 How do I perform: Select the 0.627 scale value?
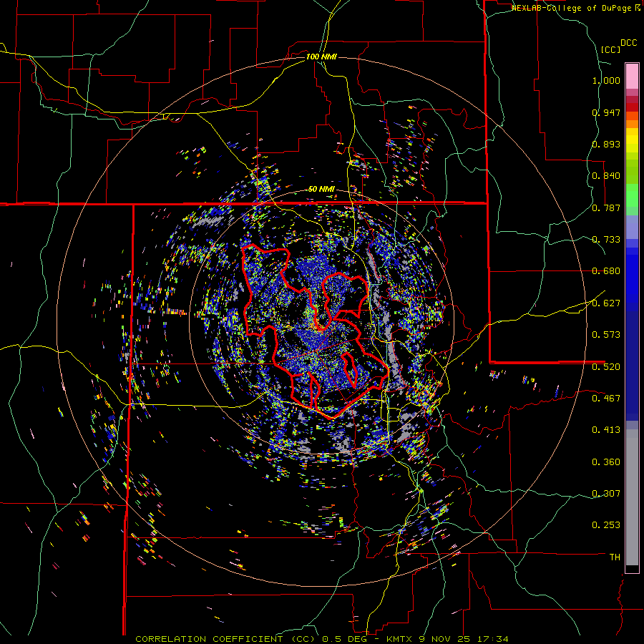click(606, 303)
